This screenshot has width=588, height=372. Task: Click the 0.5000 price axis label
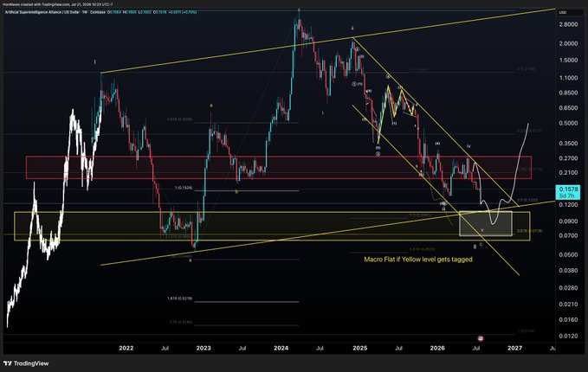point(568,123)
